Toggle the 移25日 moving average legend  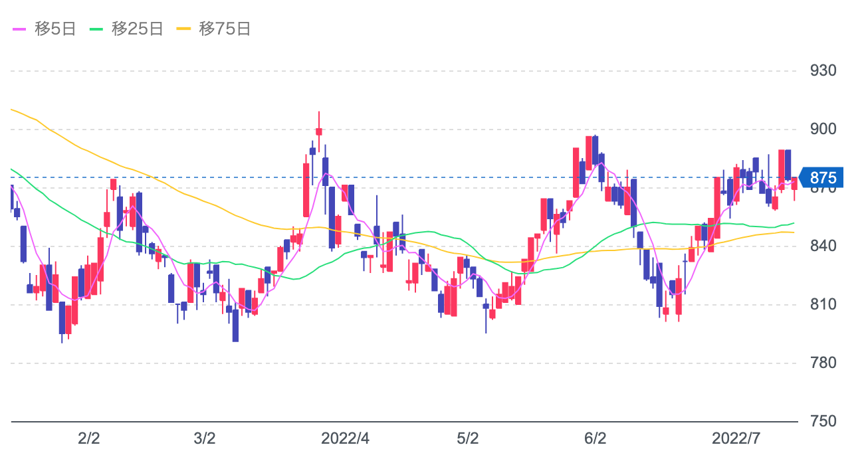click(x=126, y=29)
